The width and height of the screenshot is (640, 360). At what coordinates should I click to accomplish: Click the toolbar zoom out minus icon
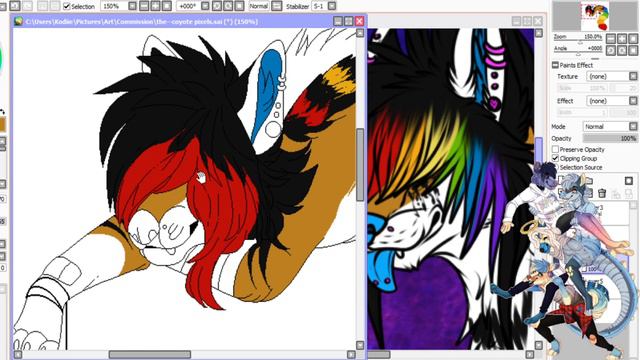click(144, 6)
